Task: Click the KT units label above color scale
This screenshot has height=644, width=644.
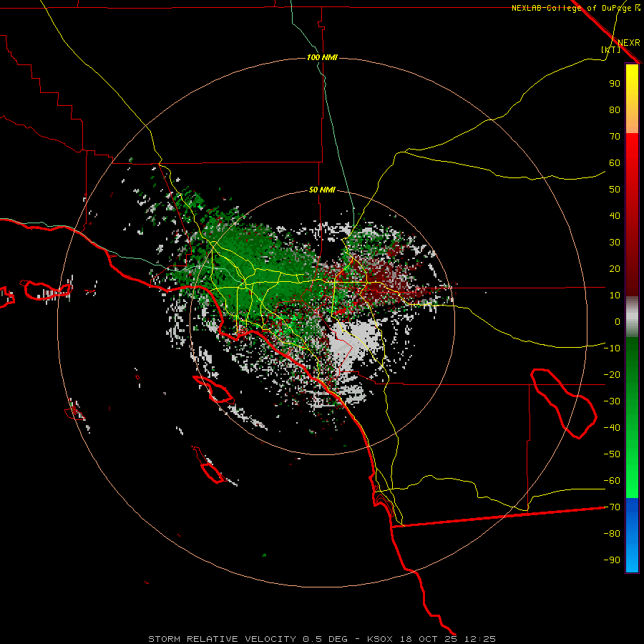Action: 611,49
